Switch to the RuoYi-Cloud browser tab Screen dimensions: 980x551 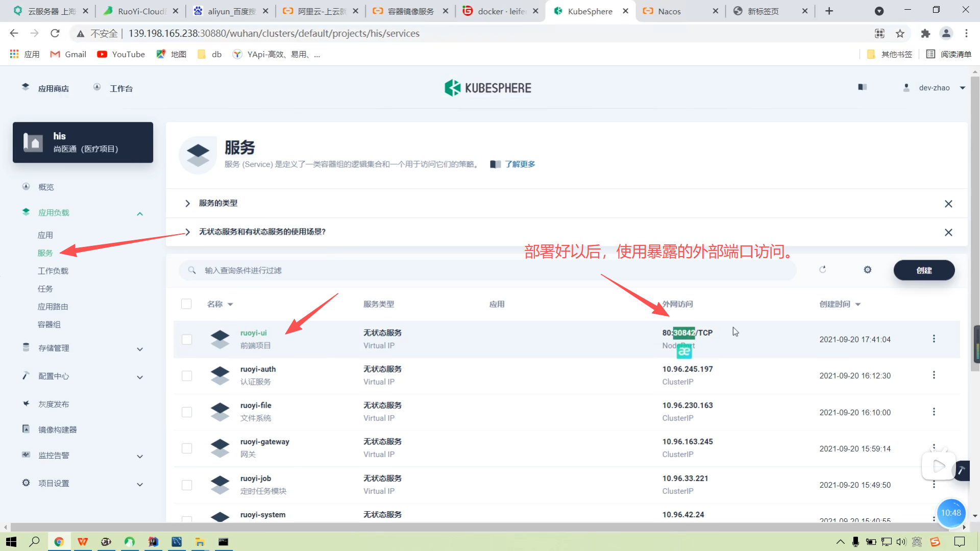click(142, 11)
